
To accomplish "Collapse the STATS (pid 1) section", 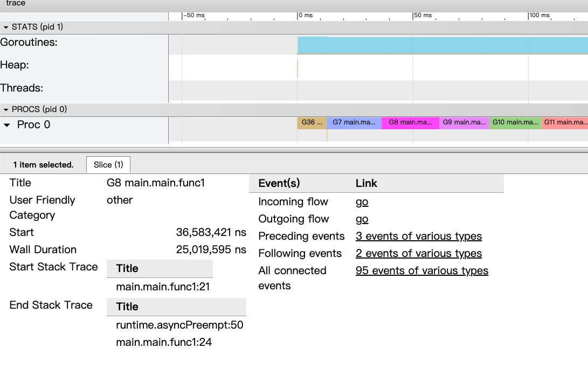I will [5, 27].
